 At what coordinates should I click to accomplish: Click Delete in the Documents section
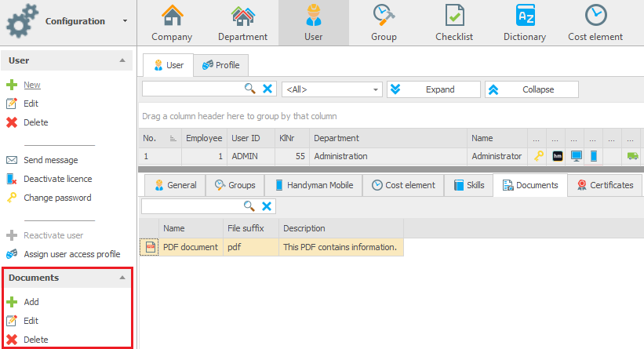click(x=36, y=340)
